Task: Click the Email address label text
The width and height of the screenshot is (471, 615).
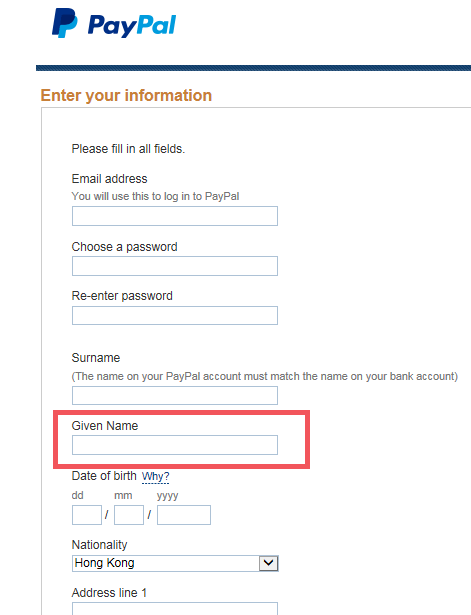Action: pyautogui.click(x=109, y=179)
